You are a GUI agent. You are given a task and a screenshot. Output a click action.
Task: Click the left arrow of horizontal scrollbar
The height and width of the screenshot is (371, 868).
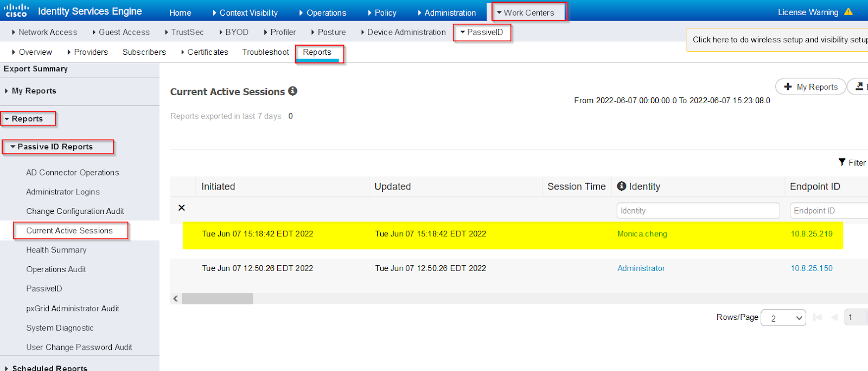tap(176, 299)
